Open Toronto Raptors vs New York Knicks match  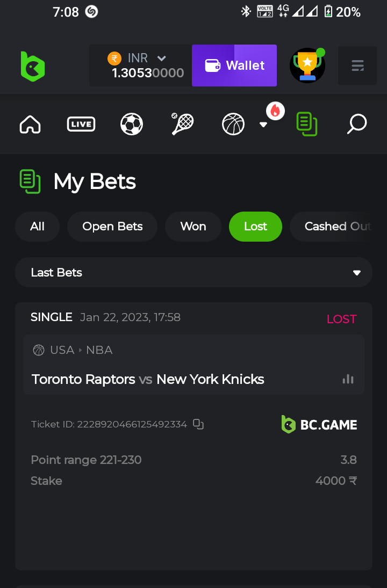148,379
